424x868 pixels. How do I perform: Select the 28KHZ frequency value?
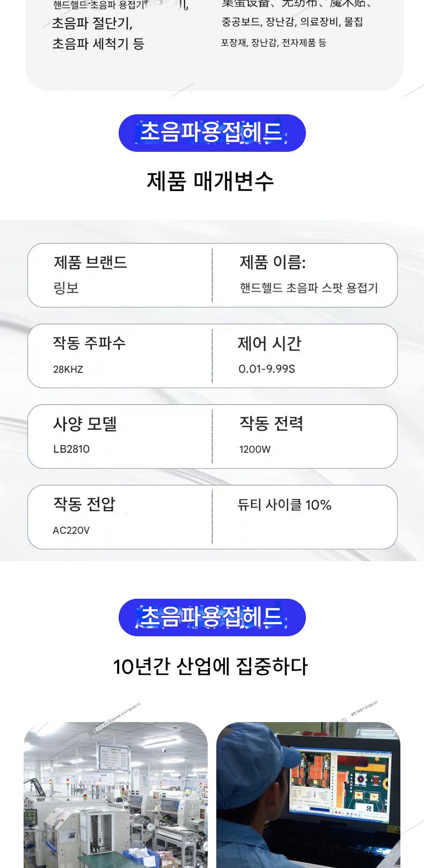coord(68,369)
